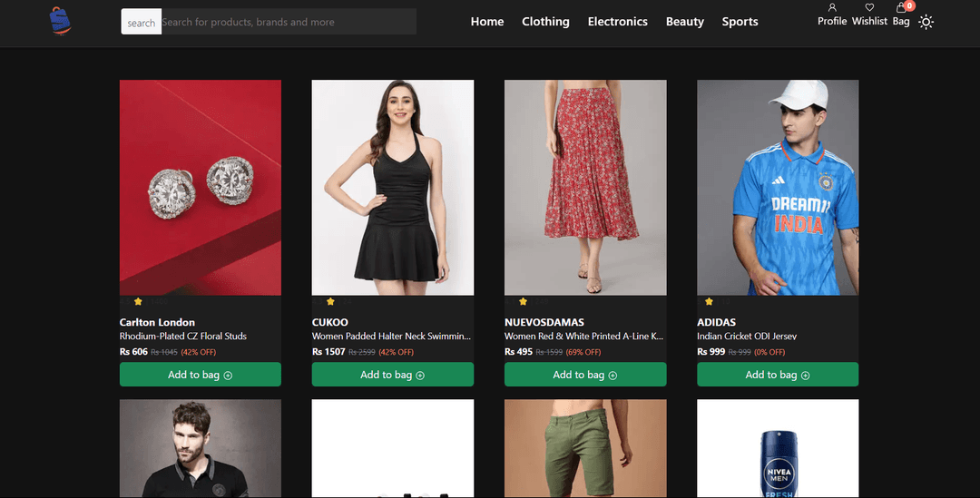Viewport: 980px width, 498px height.
Task: Click the plus icon on Carlton London Add to bag
Action: coord(228,376)
